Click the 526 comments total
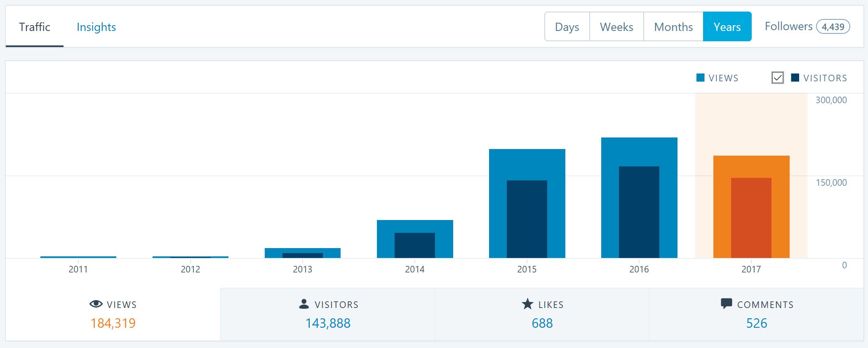Screen dimensions: 868x348 pos(757,323)
